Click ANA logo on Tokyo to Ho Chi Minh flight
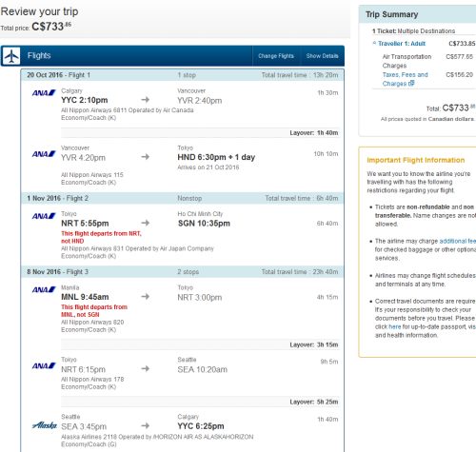This screenshot has width=476, height=452. pos(44,216)
